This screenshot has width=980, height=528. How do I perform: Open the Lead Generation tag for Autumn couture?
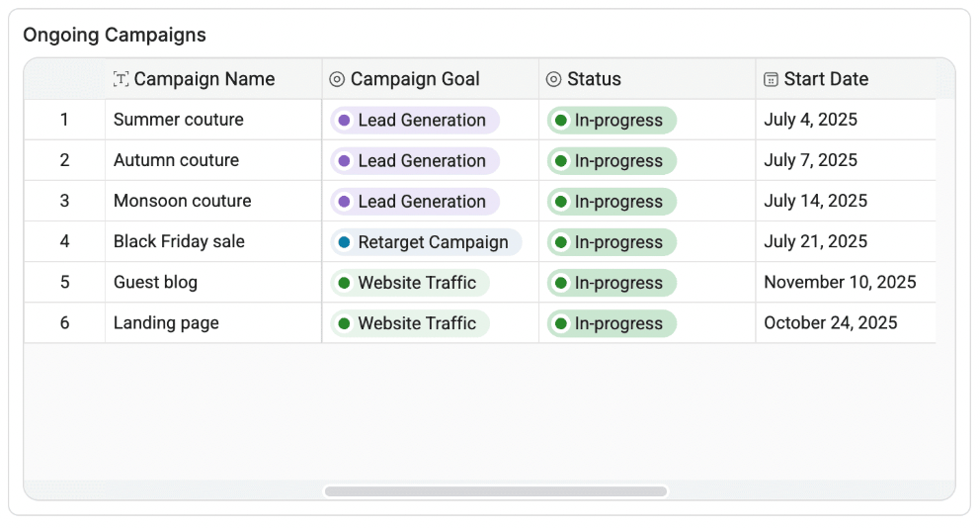click(x=416, y=161)
